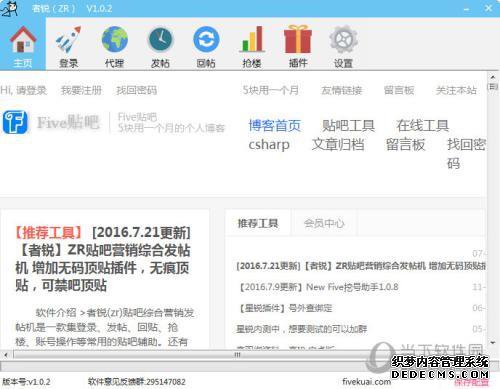500x389 pixels.
Task: Click the vertical scrollbar up arrow
Action: click(493, 77)
